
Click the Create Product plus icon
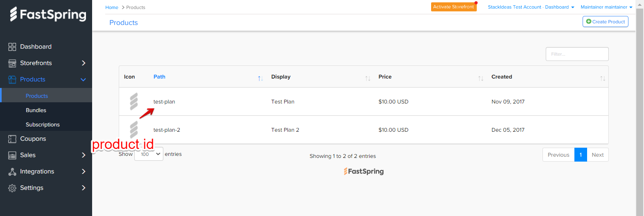tap(589, 21)
